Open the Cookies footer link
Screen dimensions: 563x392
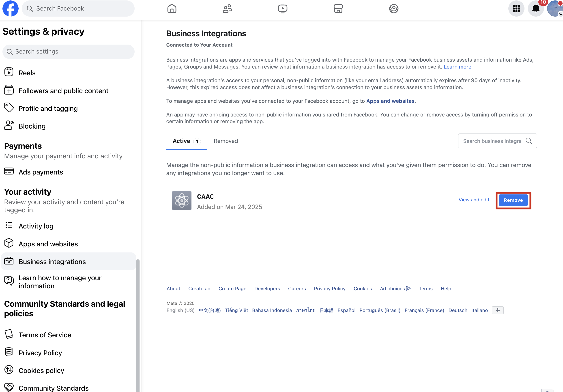[x=362, y=289]
